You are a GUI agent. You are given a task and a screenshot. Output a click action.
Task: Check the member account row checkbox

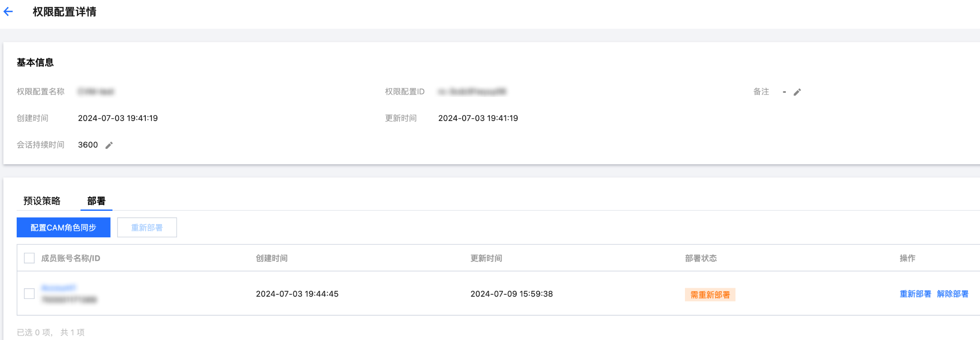coord(30,294)
